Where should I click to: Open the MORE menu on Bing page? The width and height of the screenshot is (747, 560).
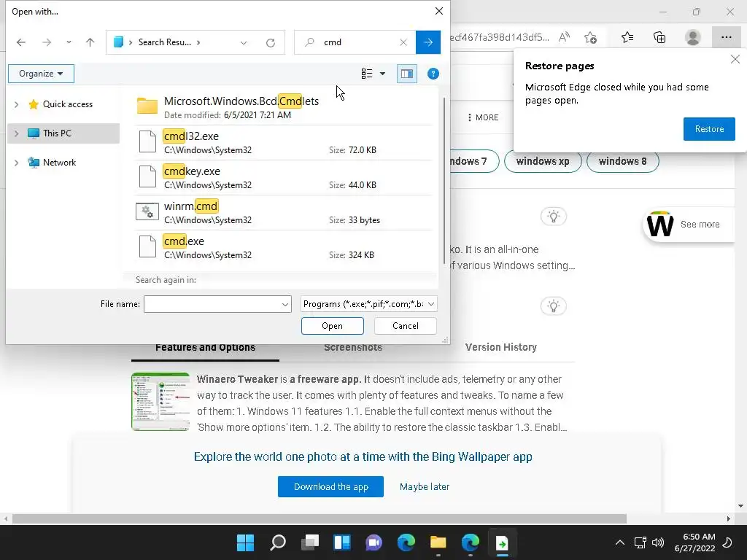click(x=483, y=117)
